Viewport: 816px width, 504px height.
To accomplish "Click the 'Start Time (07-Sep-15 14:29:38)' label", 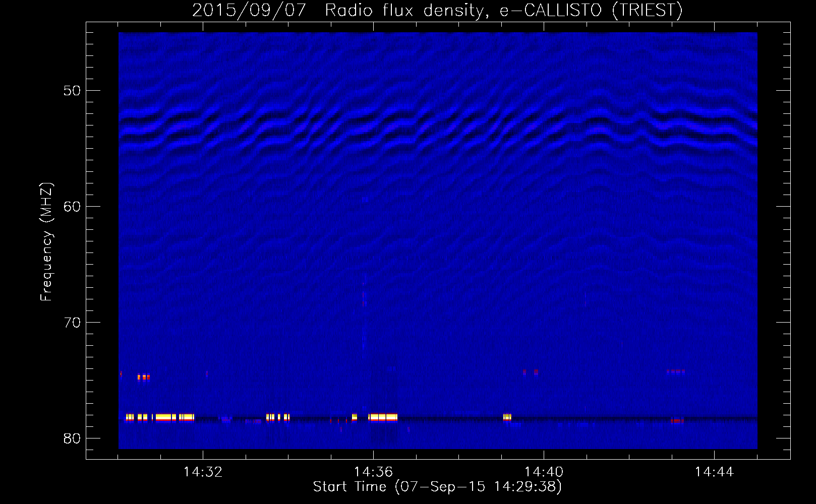I will 437,486.
